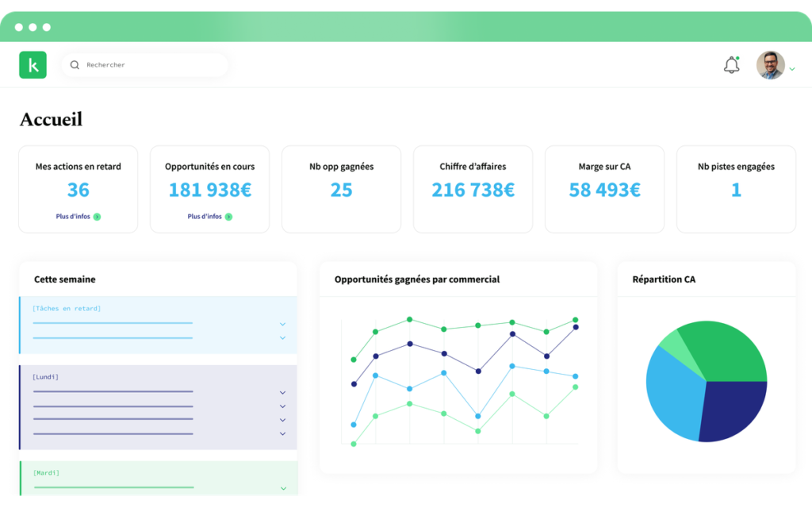Screen dimensions: 812x508
Task: Open the notifications bell
Action: coord(731,65)
